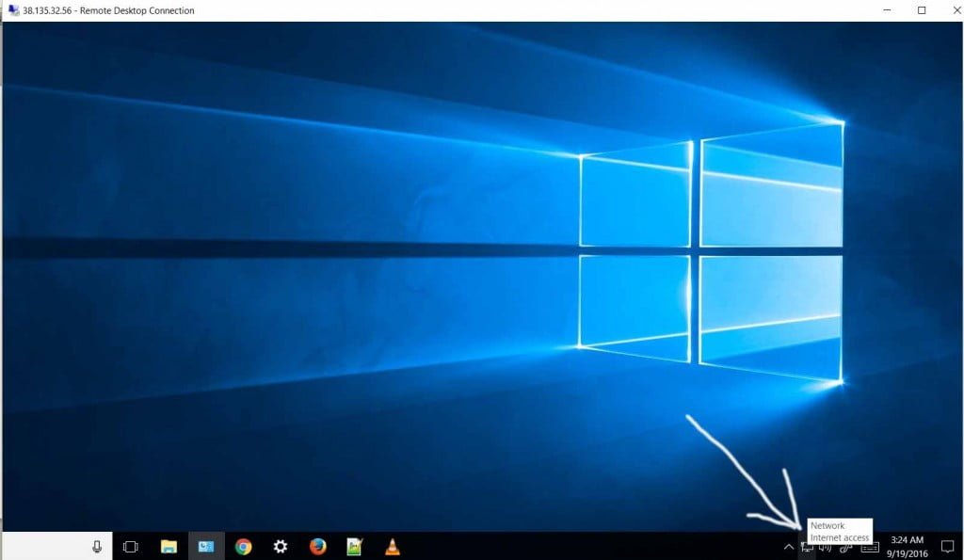Launch Mozilla Firefox from the taskbar
Viewport: 964px width, 560px height.
[318, 547]
